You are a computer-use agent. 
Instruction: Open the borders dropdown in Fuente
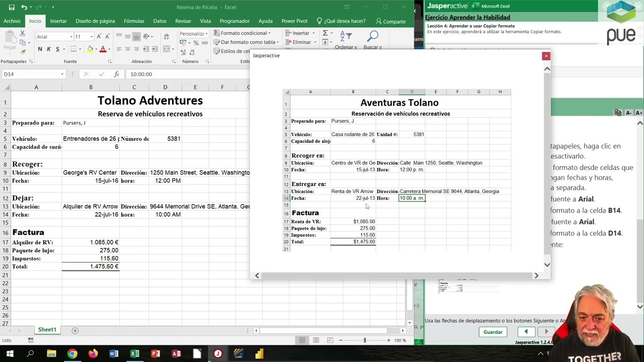tap(80, 49)
